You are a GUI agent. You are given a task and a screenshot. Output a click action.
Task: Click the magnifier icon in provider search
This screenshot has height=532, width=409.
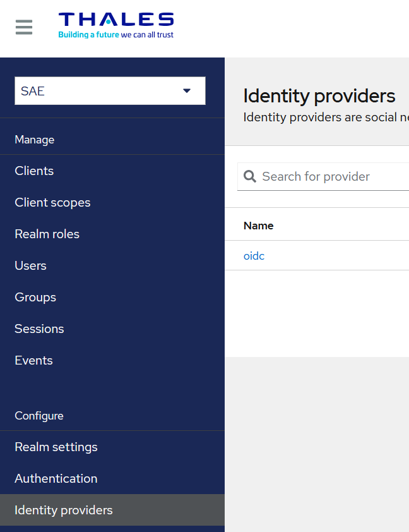[250, 176]
